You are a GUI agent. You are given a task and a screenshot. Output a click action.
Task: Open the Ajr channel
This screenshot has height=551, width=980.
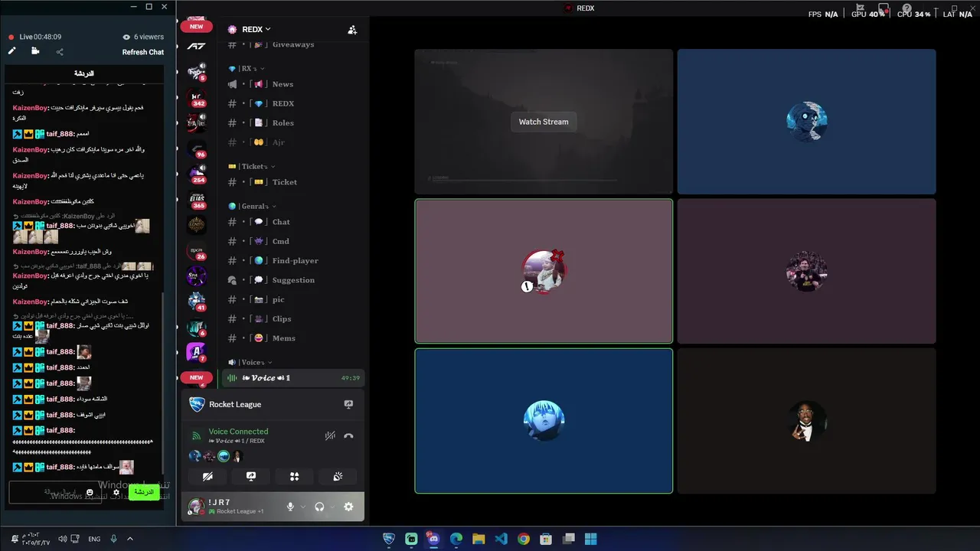293,142
